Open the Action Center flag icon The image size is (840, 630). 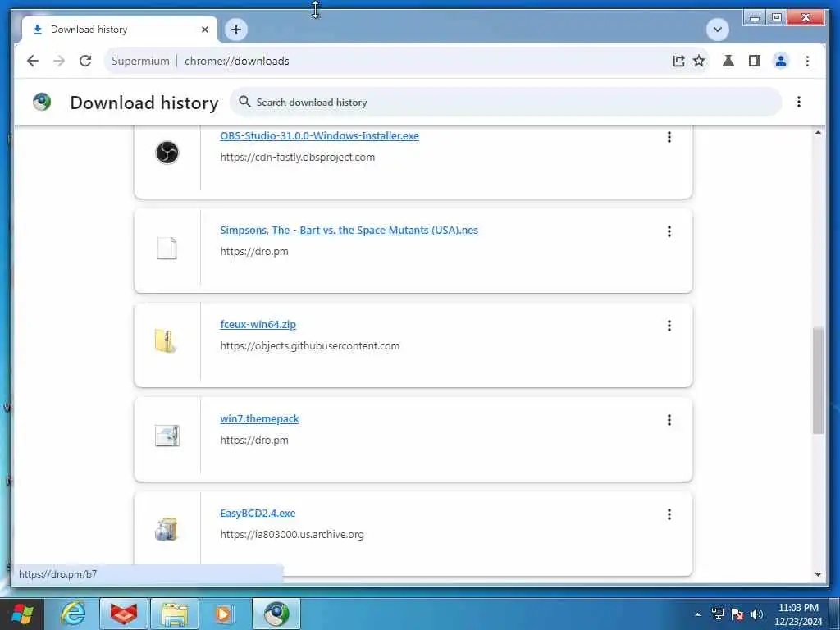point(737,614)
